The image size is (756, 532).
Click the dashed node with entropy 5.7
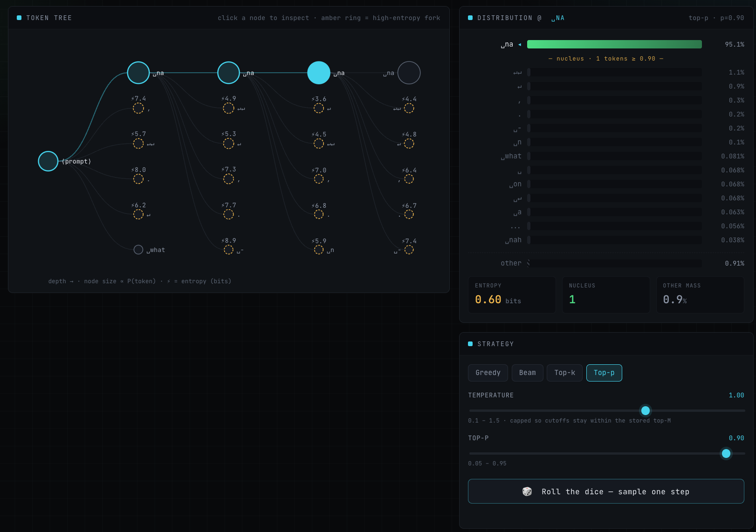[x=138, y=143]
